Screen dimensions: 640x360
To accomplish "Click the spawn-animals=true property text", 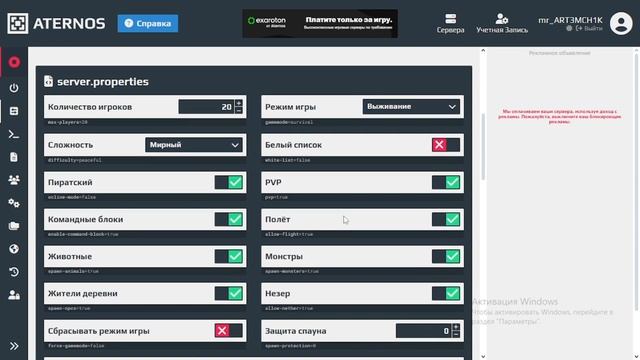I will point(73,271).
